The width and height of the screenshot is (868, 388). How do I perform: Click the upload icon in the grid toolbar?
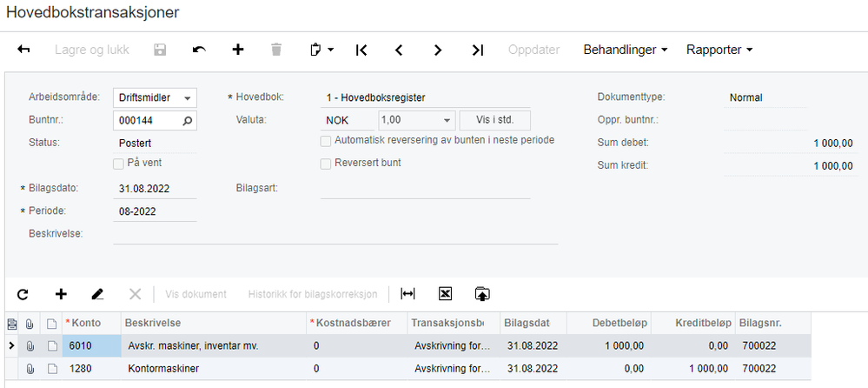(482, 295)
